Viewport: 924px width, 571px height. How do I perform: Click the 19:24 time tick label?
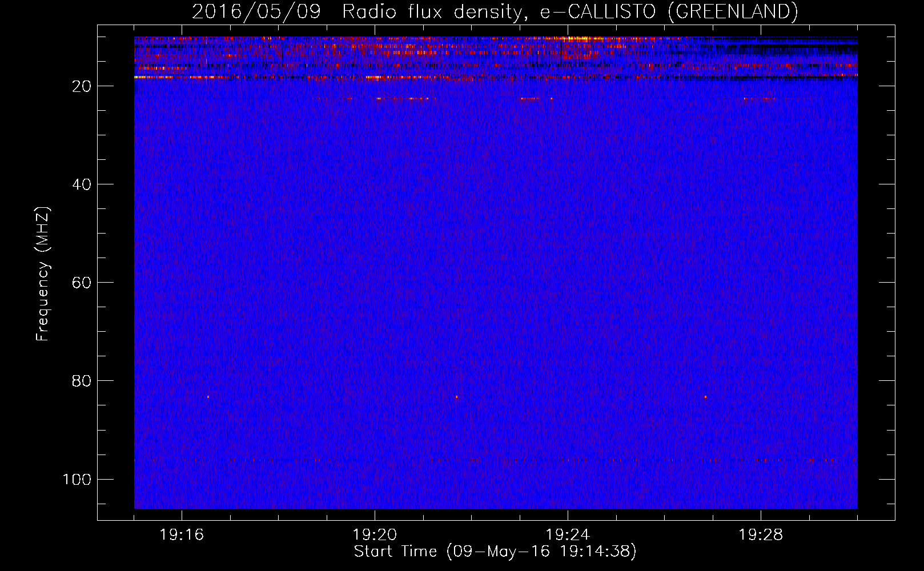click(568, 535)
